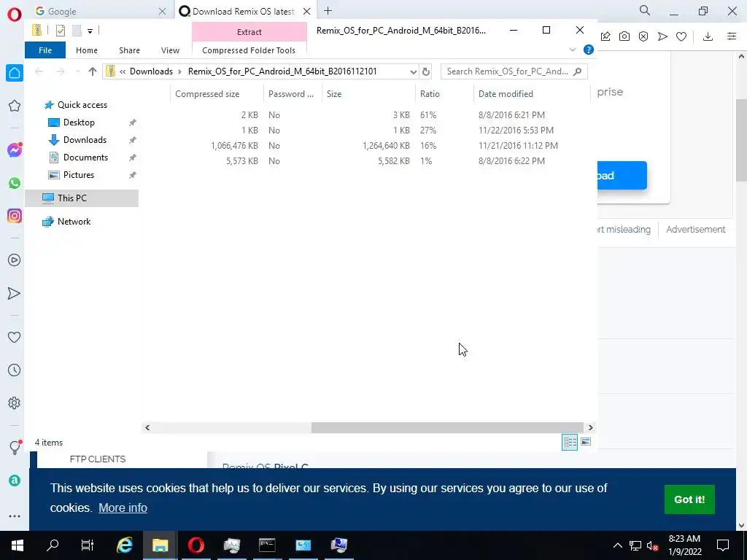The image size is (747, 560).
Task: Open Explorer File menu
Action: click(x=45, y=50)
